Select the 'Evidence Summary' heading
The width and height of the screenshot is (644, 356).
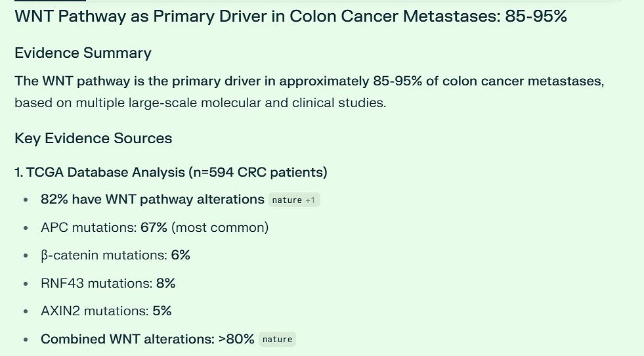coord(83,53)
